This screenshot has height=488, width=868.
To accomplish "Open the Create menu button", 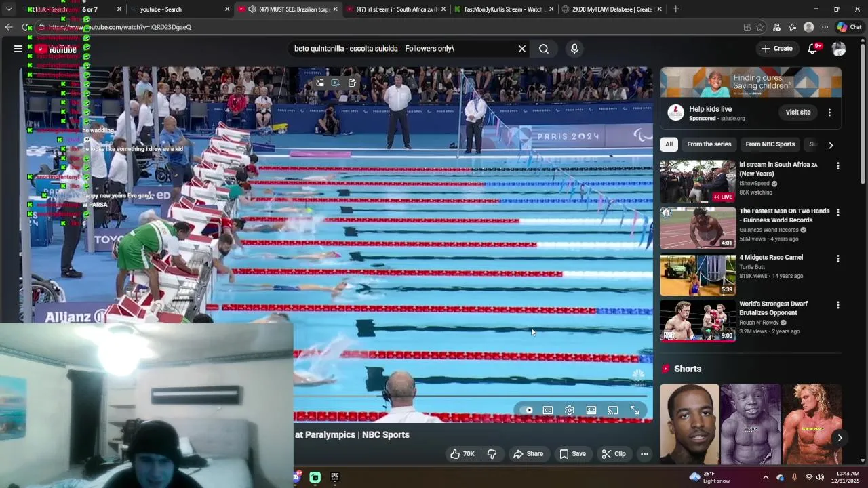I will [776, 49].
